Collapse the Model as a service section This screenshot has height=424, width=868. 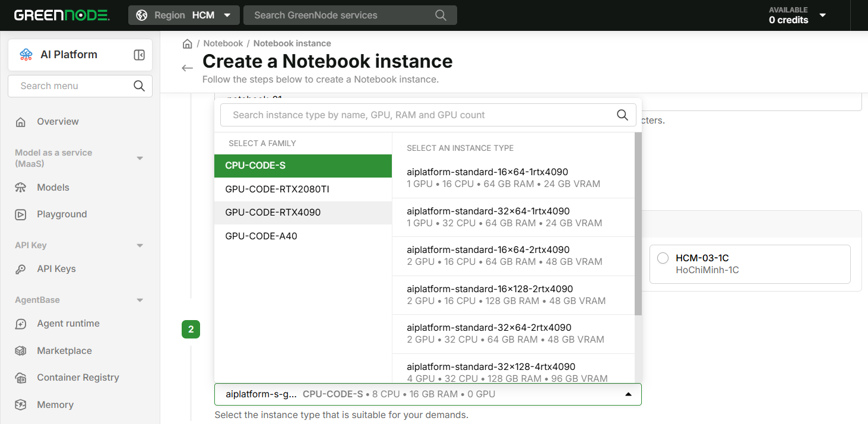[140, 158]
